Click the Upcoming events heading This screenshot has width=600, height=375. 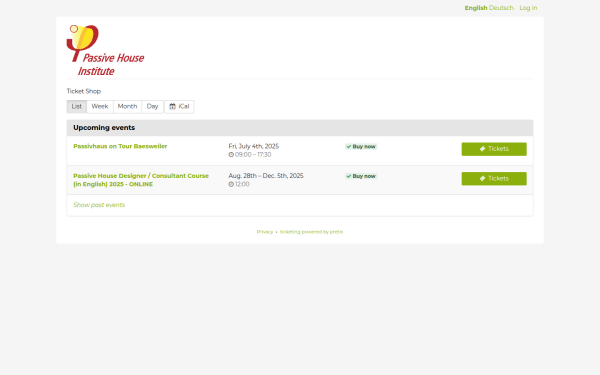coord(104,128)
